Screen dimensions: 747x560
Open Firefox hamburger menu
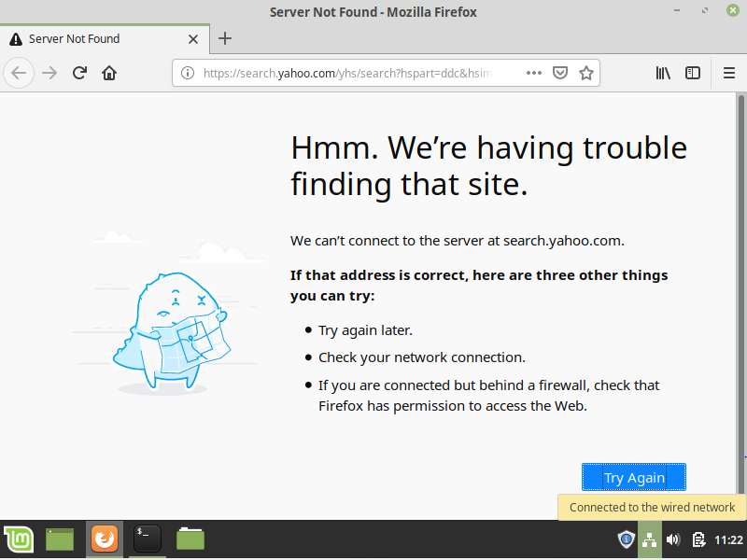click(729, 73)
